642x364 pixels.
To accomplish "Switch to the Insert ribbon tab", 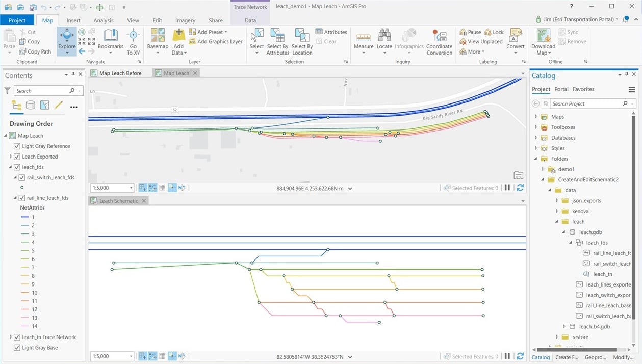I will point(73,20).
